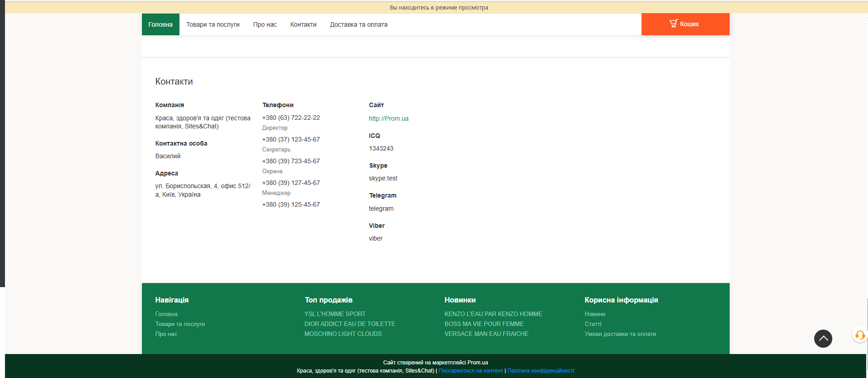
Task: Open the headset support chat widget
Action: click(859, 335)
